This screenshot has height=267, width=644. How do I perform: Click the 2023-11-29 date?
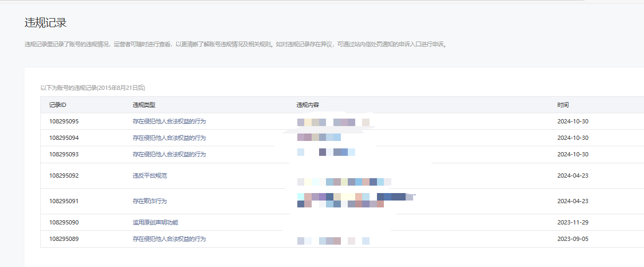pyautogui.click(x=573, y=222)
